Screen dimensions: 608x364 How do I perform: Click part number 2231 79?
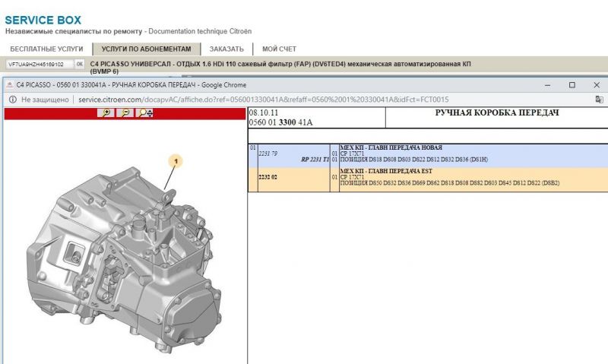coord(268,154)
